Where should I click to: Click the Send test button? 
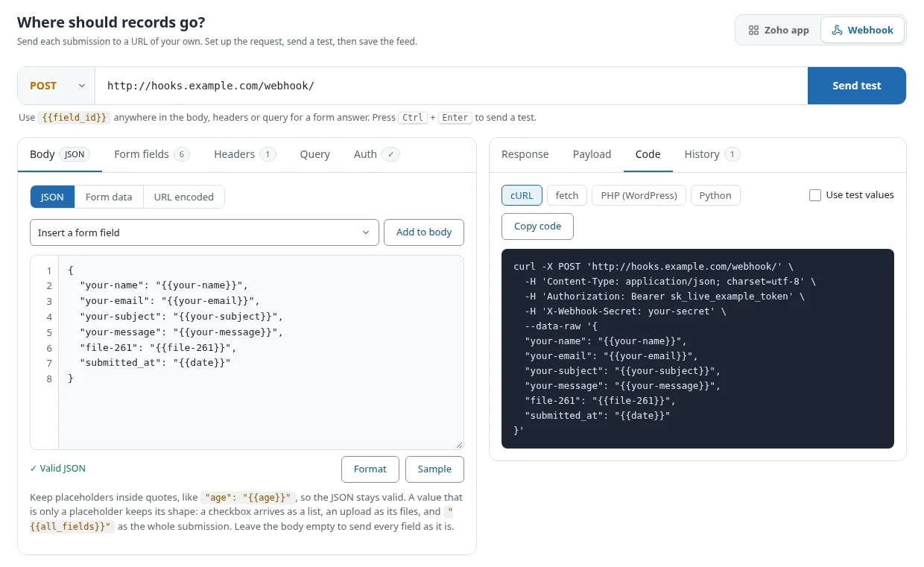point(857,86)
